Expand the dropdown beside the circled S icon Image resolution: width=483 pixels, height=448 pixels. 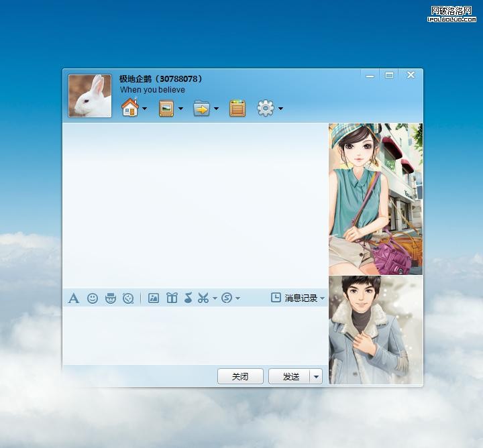pyautogui.click(x=237, y=298)
